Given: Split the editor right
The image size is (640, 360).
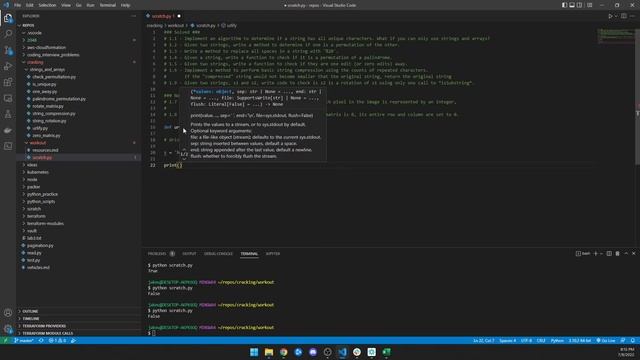Looking at the screenshot, I should [x=624, y=16].
